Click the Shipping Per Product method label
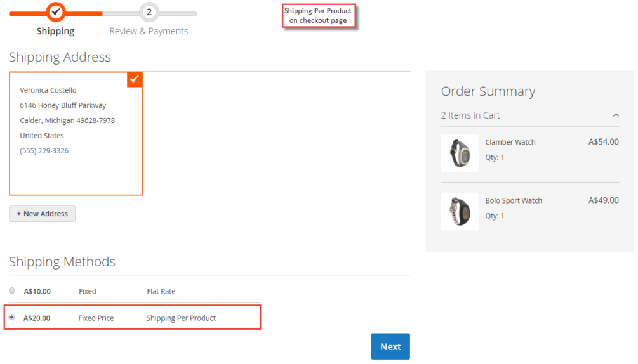 pyautogui.click(x=181, y=318)
